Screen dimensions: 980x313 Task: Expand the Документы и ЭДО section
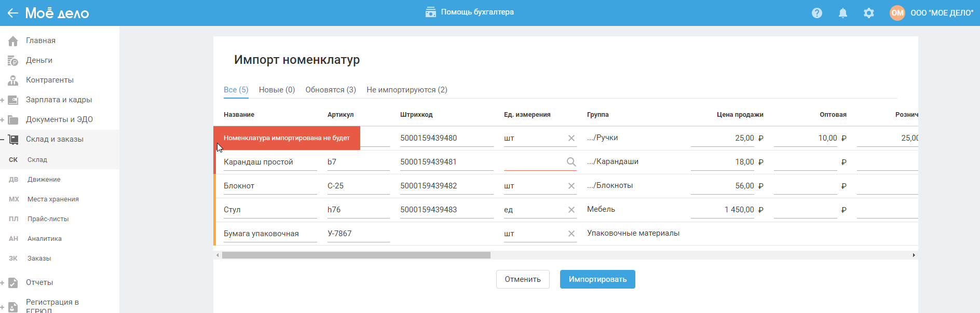point(3,120)
